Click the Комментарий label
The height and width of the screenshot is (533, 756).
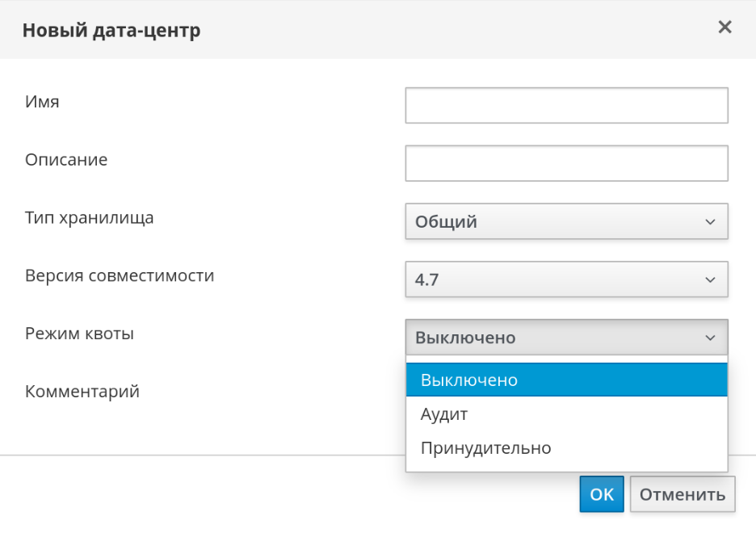[x=82, y=392]
